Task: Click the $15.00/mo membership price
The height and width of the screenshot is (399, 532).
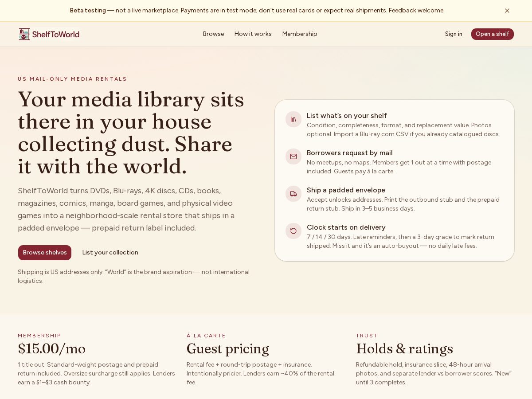Action: coord(51,349)
